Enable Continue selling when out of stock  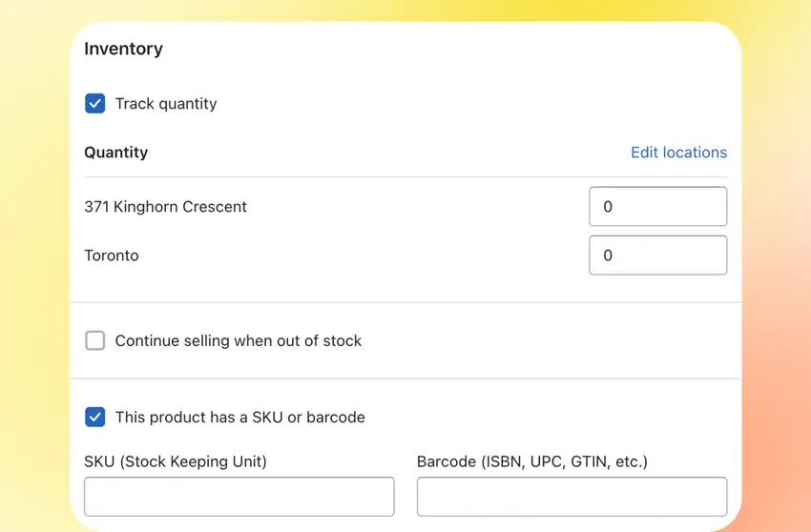pyautogui.click(x=95, y=340)
